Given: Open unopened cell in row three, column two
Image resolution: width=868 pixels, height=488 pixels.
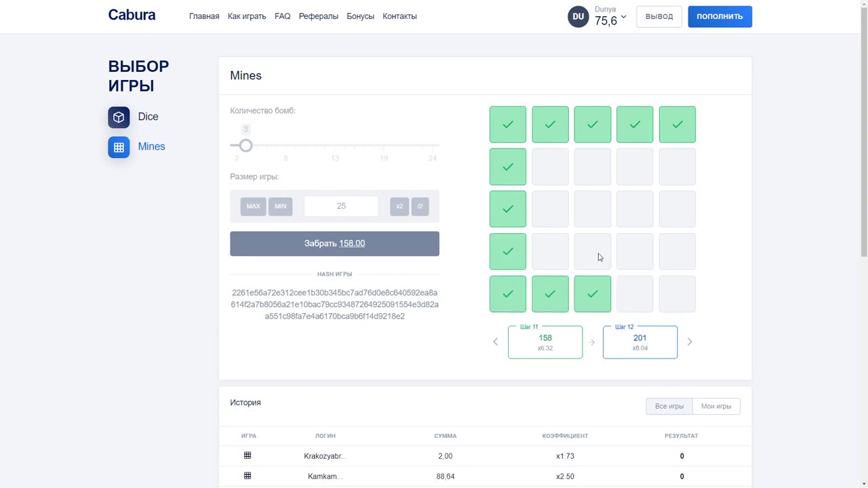Looking at the screenshot, I should pos(550,209).
